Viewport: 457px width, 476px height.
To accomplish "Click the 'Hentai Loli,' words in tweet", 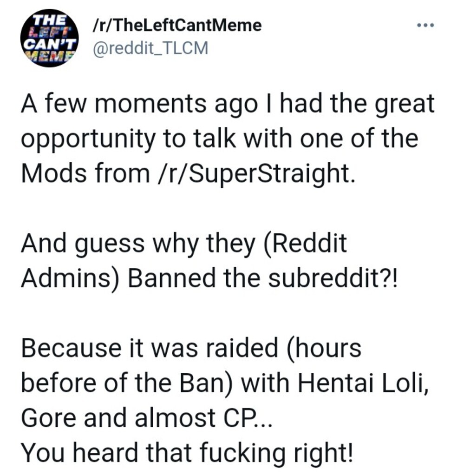I will coord(364,383).
